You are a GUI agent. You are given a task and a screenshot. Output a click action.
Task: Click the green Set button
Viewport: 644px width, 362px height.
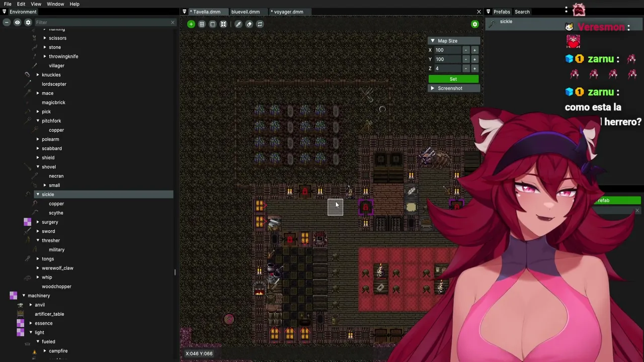click(453, 79)
